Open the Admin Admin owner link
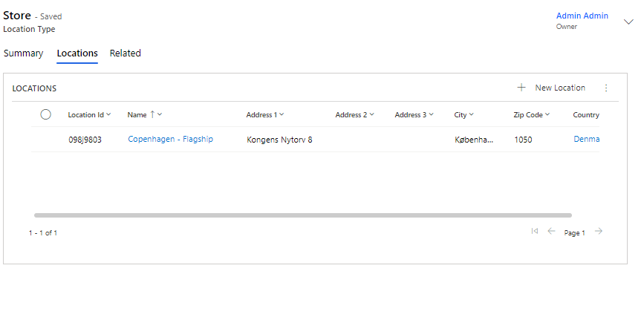Image resolution: width=644 pixels, height=323 pixels. tap(582, 16)
